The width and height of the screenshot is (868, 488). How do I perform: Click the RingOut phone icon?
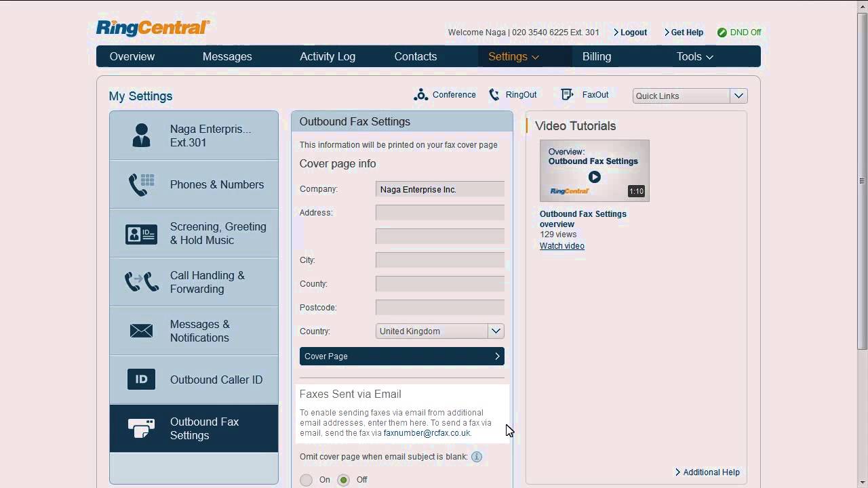click(x=494, y=95)
